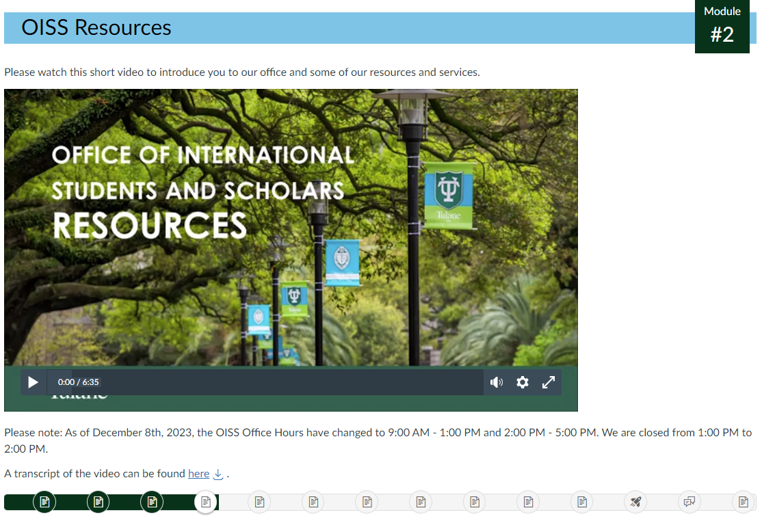
Task: Expand the video player to fullscreen view
Action: point(548,382)
